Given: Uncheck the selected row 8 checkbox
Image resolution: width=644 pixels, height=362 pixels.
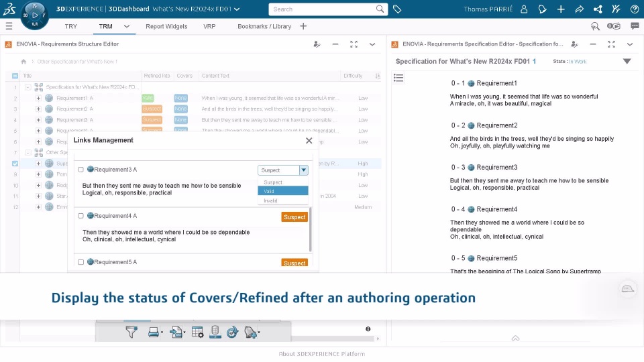Looking at the screenshot, I should coord(15,164).
